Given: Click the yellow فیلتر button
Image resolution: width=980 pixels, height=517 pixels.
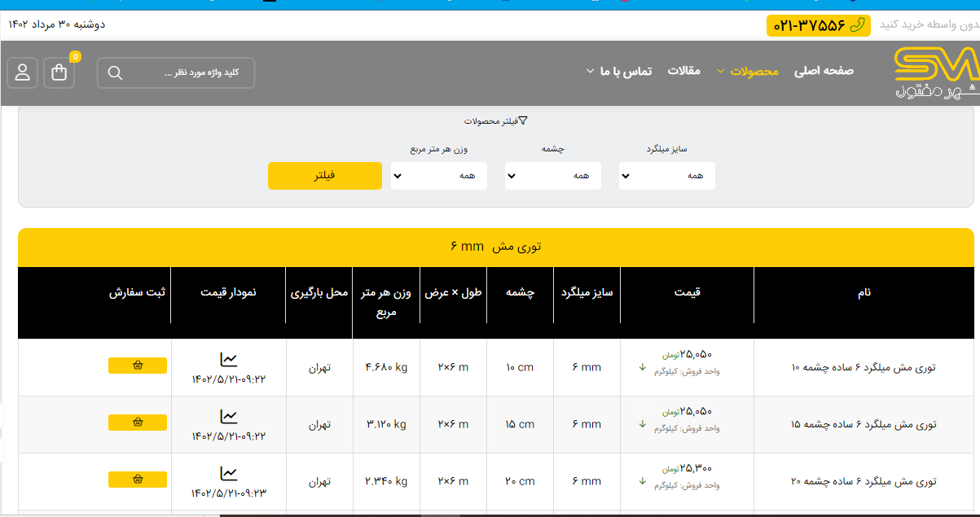Looking at the screenshot, I should [x=324, y=176].
